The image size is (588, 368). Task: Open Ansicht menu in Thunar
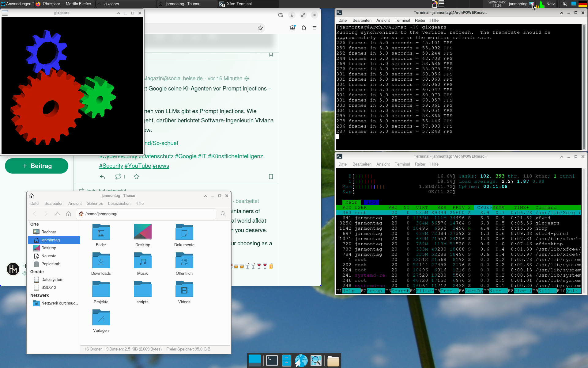[x=75, y=203]
